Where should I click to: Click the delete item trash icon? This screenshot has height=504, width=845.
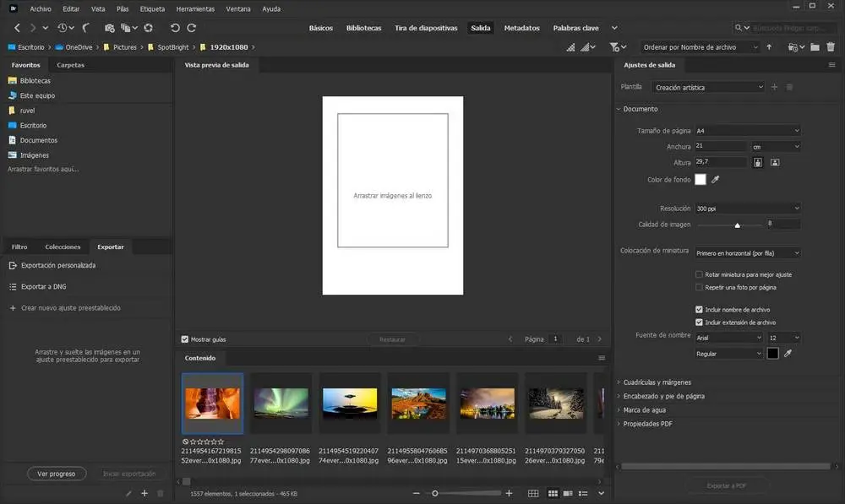pyautogui.click(x=831, y=47)
